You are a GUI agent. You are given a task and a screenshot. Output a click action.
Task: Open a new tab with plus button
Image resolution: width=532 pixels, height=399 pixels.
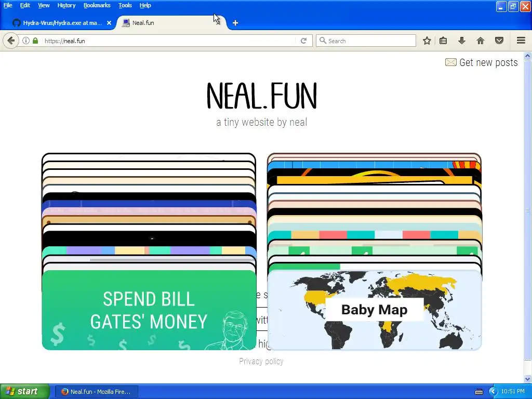pos(235,23)
